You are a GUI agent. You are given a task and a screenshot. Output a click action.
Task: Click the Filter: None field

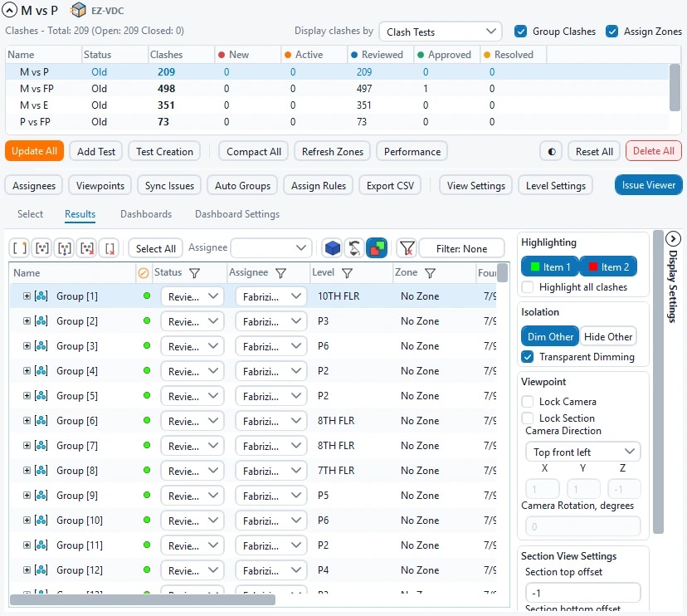(461, 248)
